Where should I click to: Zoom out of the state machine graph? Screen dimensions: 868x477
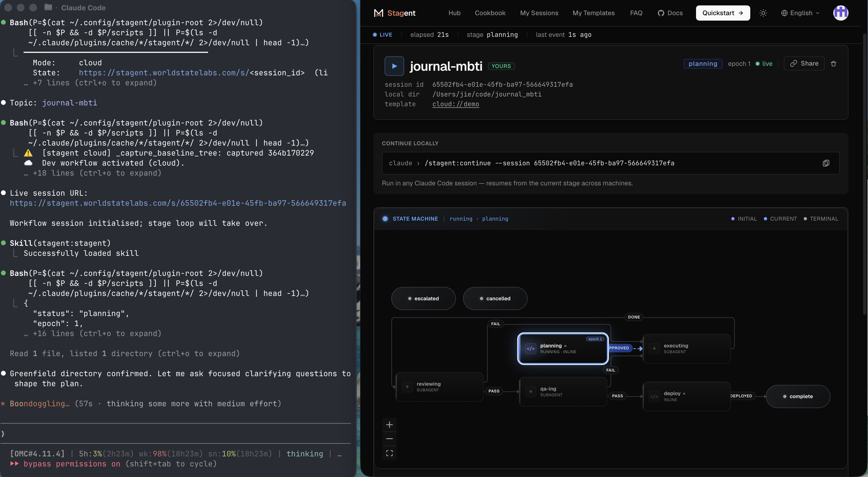tap(389, 439)
